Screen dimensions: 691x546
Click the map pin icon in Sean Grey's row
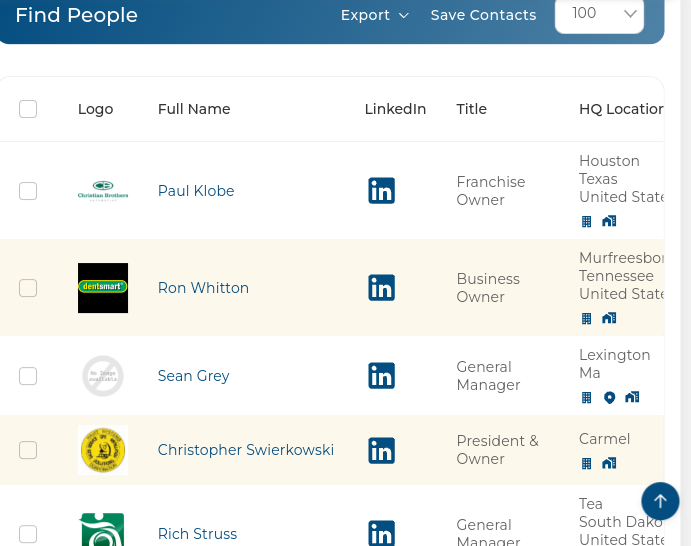click(609, 397)
